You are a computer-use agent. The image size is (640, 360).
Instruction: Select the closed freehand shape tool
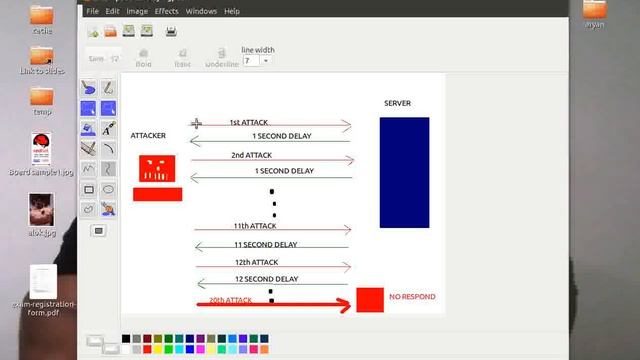point(88,209)
